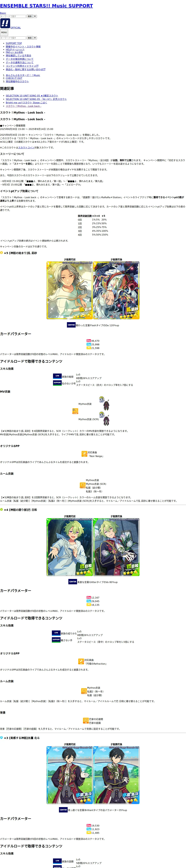Click the Vo badge showing 25,998
The height and width of the screenshot is (868, 186).
pyautogui.click(x=89, y=344)
